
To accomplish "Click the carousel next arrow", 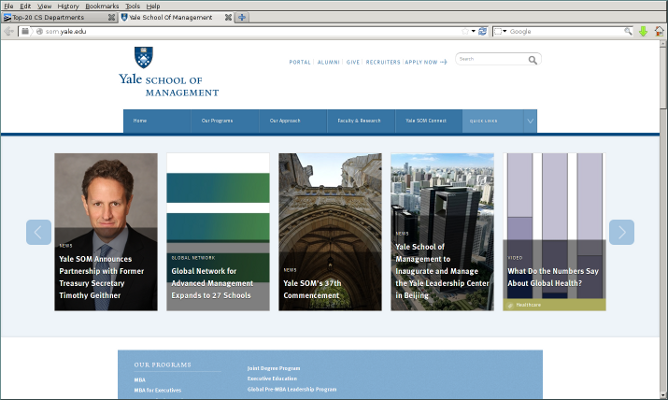I will (x=622, y=232).
